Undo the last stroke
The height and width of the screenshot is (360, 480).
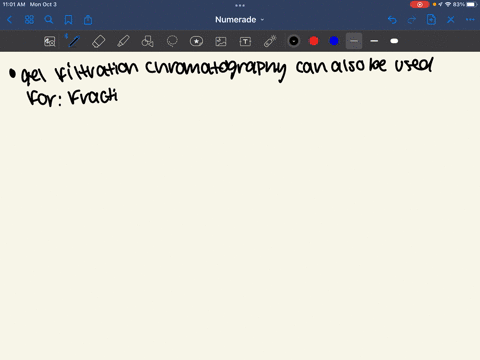(392, 20)
